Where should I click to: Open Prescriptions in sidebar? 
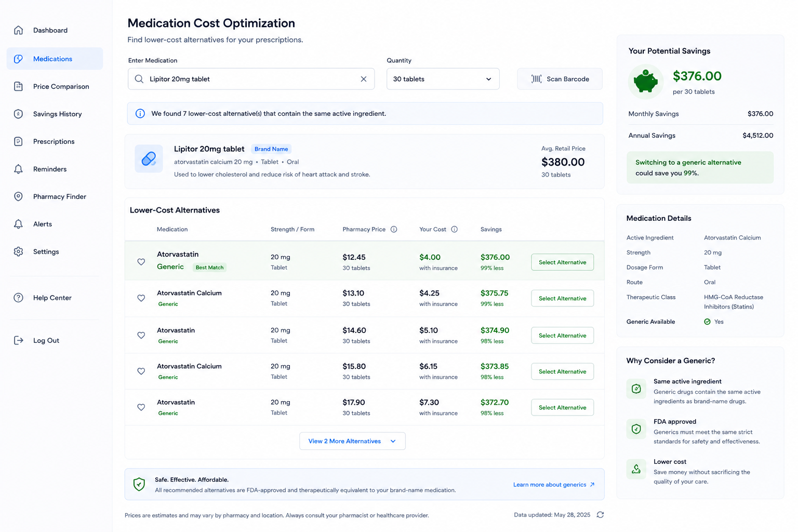55,141
